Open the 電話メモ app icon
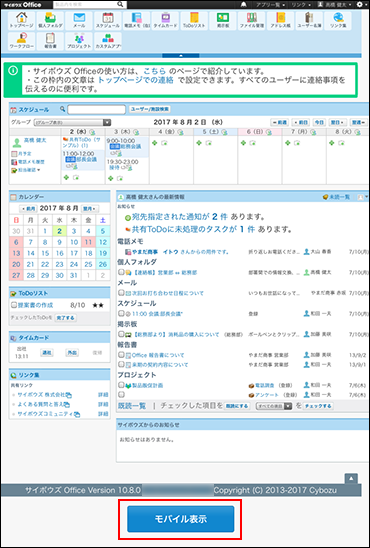Viewport: 370px width, 548px height. [x=137, y=21]
